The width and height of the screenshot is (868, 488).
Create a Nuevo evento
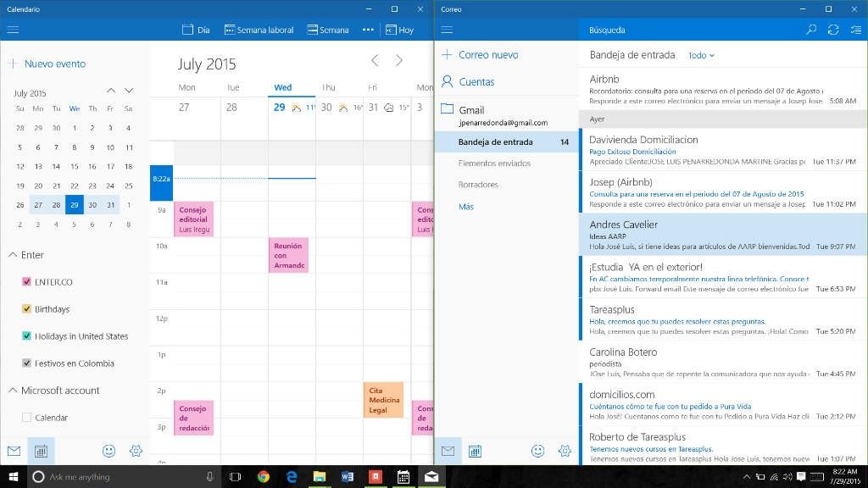point(47,64)
